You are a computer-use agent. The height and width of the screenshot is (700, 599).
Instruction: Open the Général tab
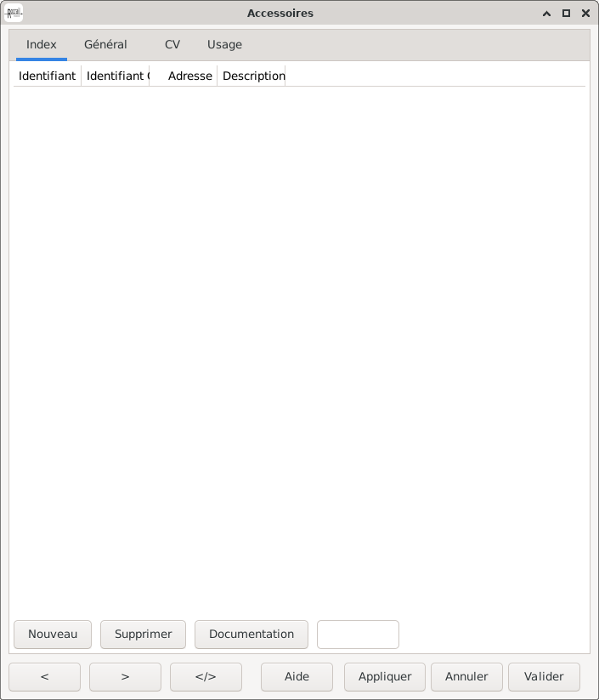click(x=105, y=45)
